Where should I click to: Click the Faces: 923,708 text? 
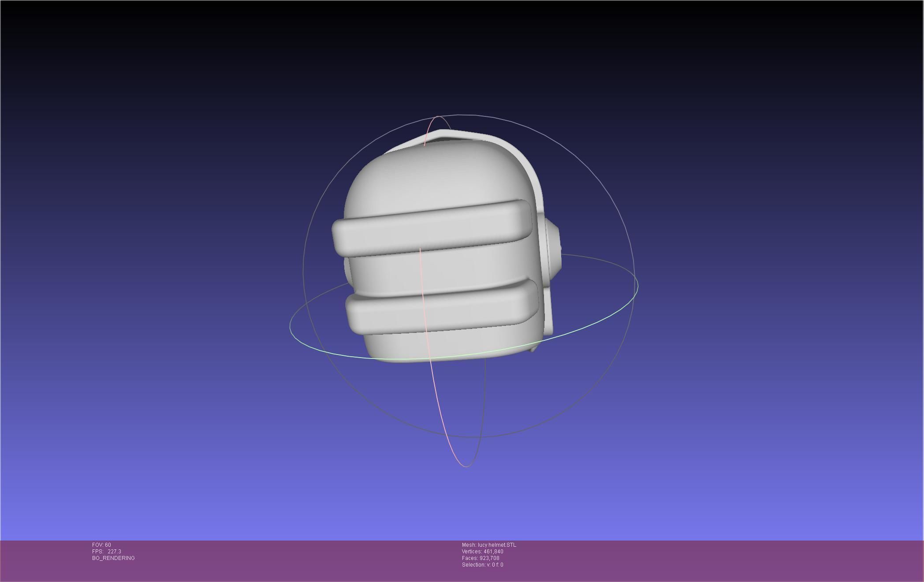(x=481, y=558)
